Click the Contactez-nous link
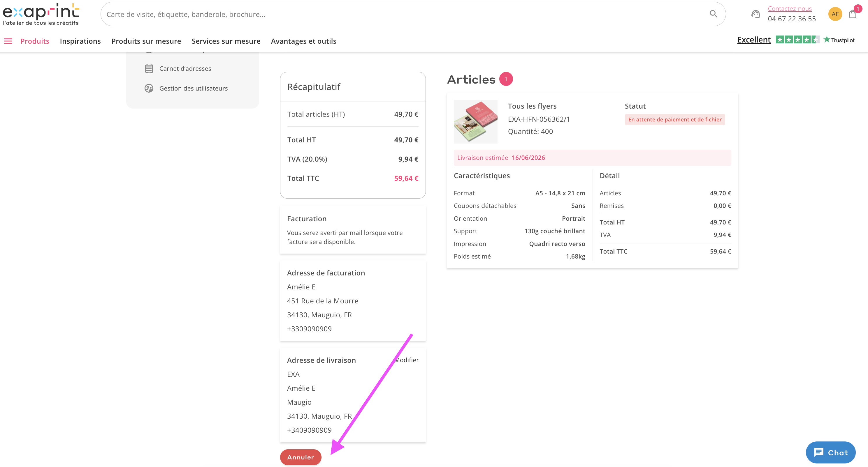 click(790, 8)
